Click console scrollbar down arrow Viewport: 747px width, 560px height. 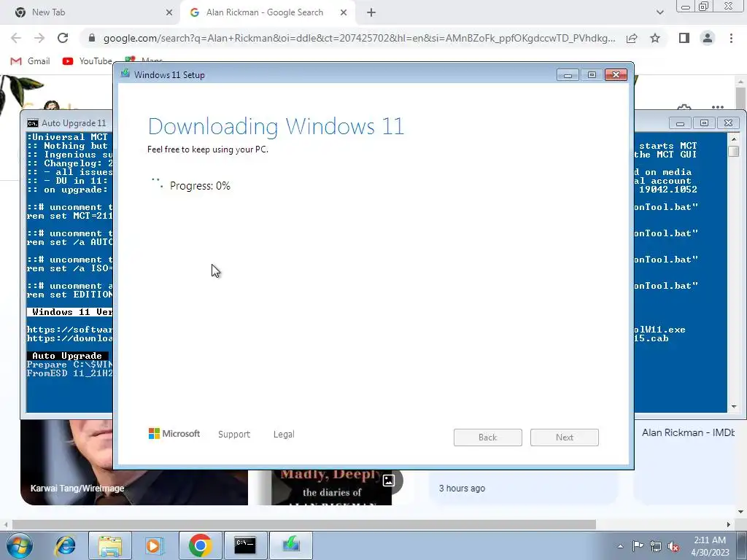coord(734,407)
